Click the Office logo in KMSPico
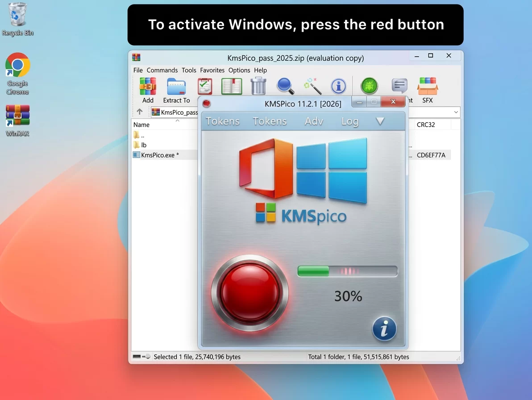 [x=266, y=168]
